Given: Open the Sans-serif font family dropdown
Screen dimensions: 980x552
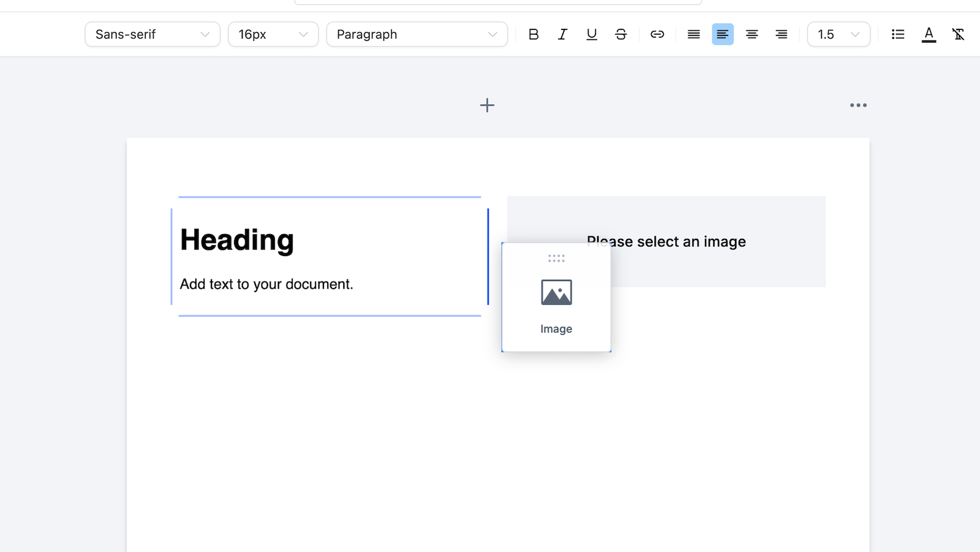Looking at the screenshot, I should 152,34.
